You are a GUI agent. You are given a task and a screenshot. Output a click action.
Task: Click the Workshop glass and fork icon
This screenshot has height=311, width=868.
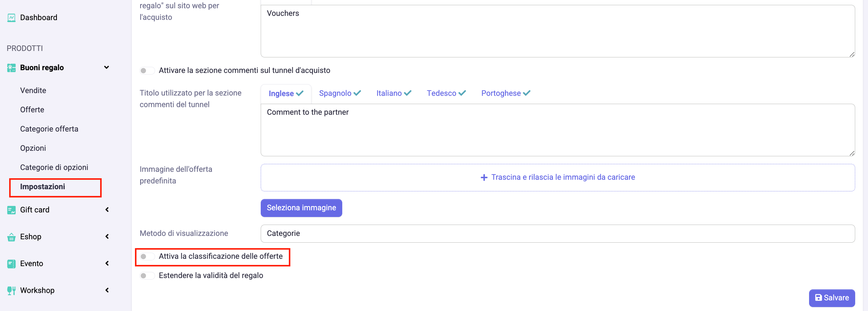pos(11,291)
